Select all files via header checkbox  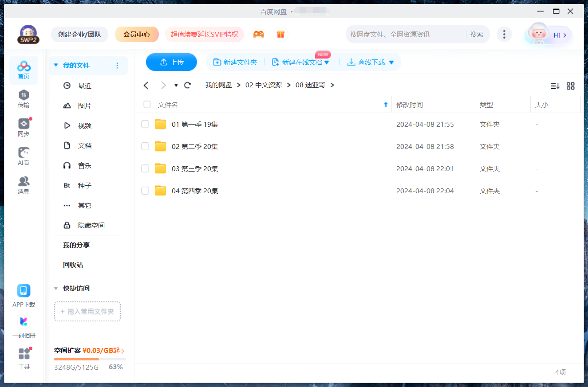point(147,104)
